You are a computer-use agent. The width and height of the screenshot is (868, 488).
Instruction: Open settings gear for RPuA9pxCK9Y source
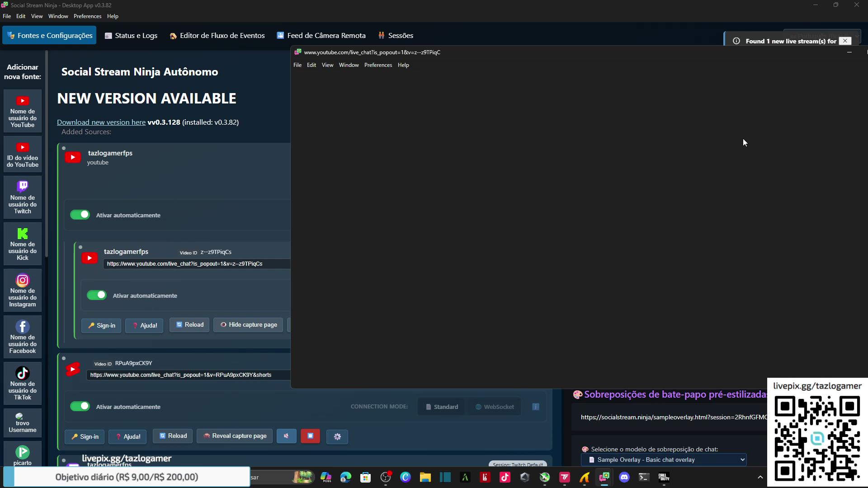(337, 436)
